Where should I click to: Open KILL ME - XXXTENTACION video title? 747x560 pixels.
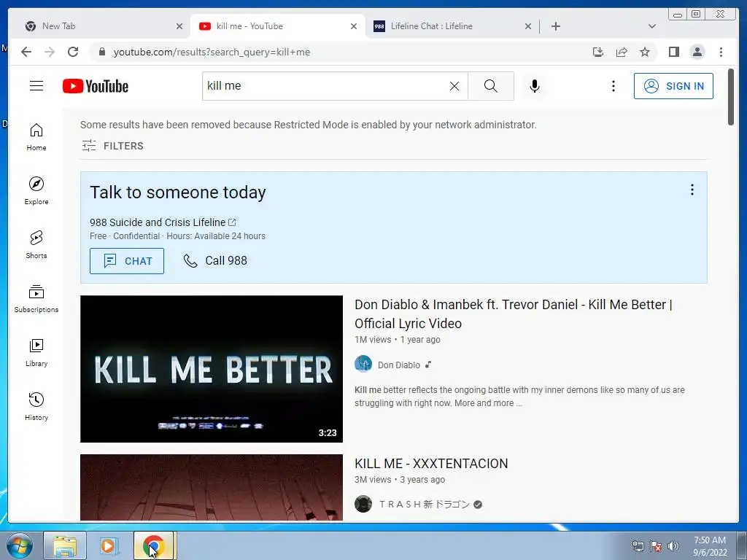[431, 463]
